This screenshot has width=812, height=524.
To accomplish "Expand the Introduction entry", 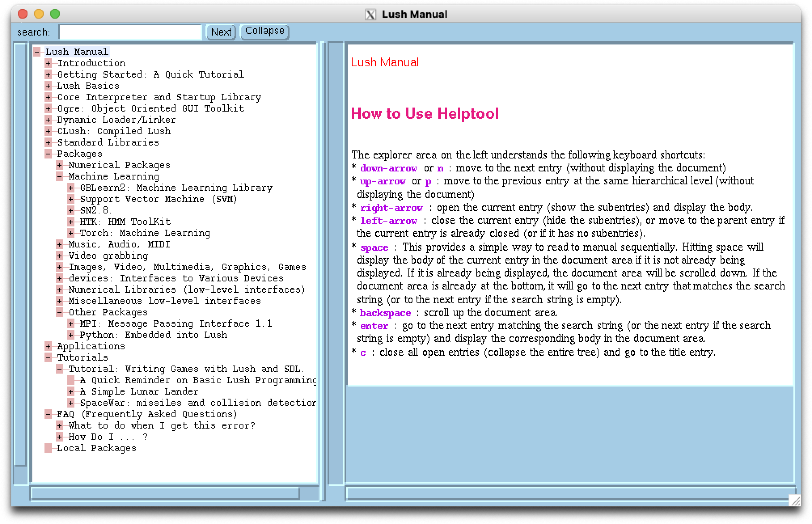I will 48,63.
